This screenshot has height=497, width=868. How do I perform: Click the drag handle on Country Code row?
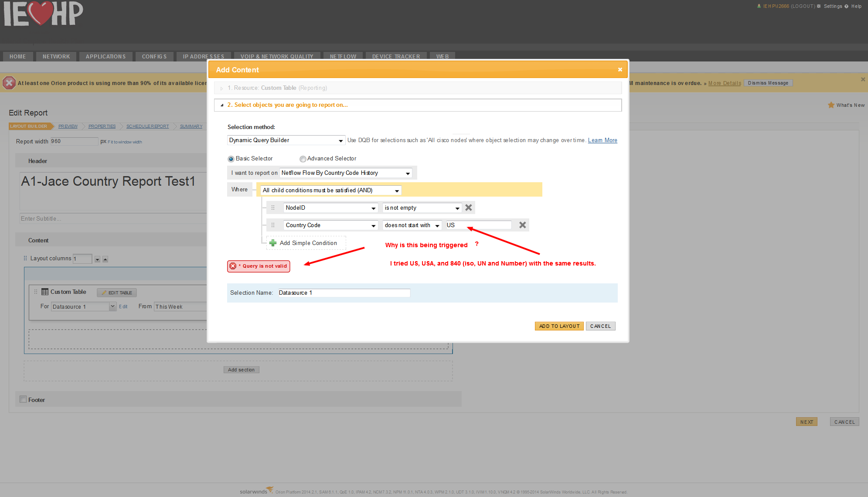tap(273, 225)
